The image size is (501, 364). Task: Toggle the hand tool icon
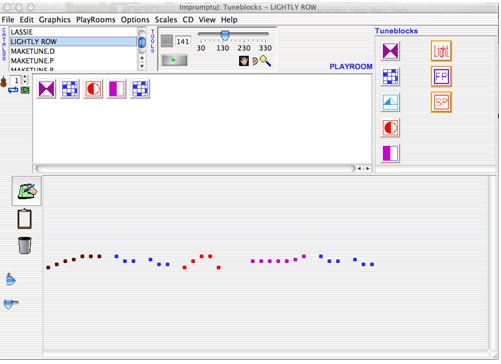coord(244,61)
